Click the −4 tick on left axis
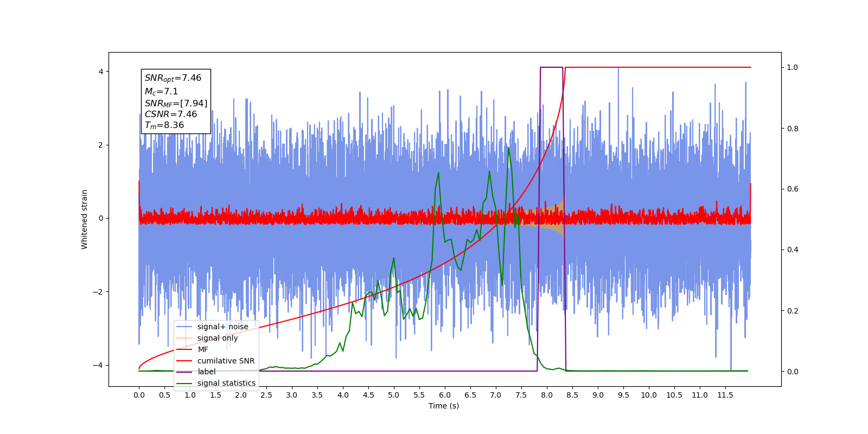The width and height of the screenshot is (868, 434). [98, 365]
